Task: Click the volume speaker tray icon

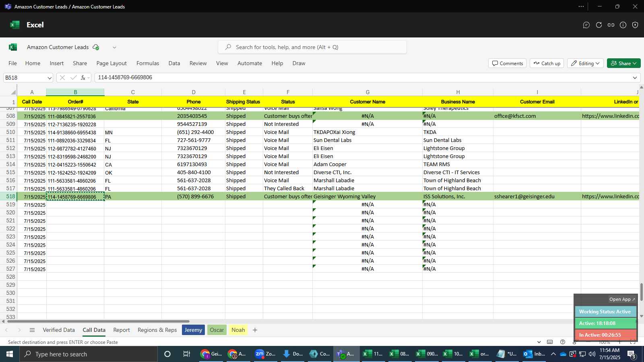Action: click(592, 354)
